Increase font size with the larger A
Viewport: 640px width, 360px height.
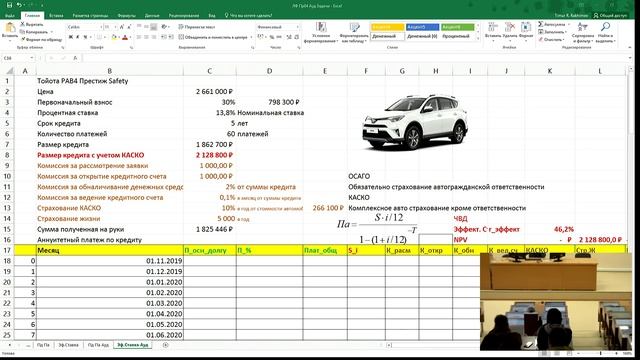tap(122, 27)
